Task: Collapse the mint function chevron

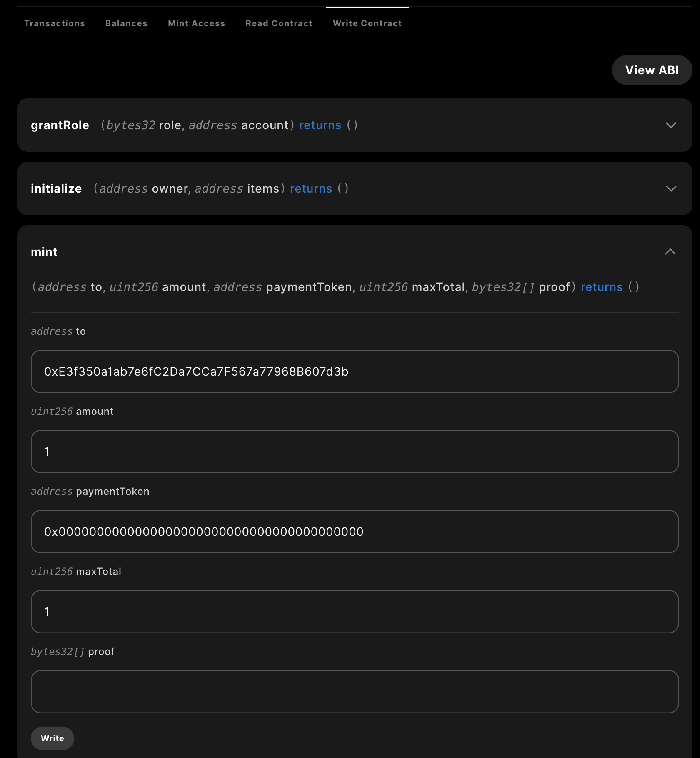Action: pyautogui.click(x=670, y=252)
